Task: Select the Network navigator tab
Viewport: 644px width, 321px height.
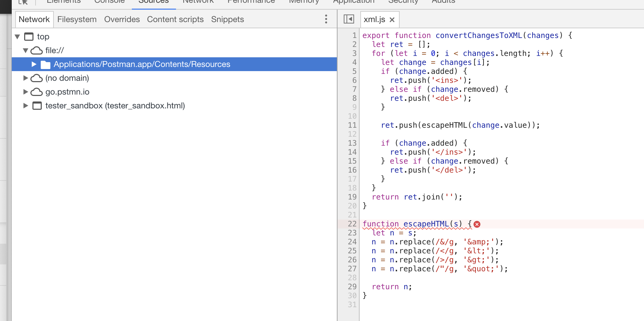Action: point(34,19)
